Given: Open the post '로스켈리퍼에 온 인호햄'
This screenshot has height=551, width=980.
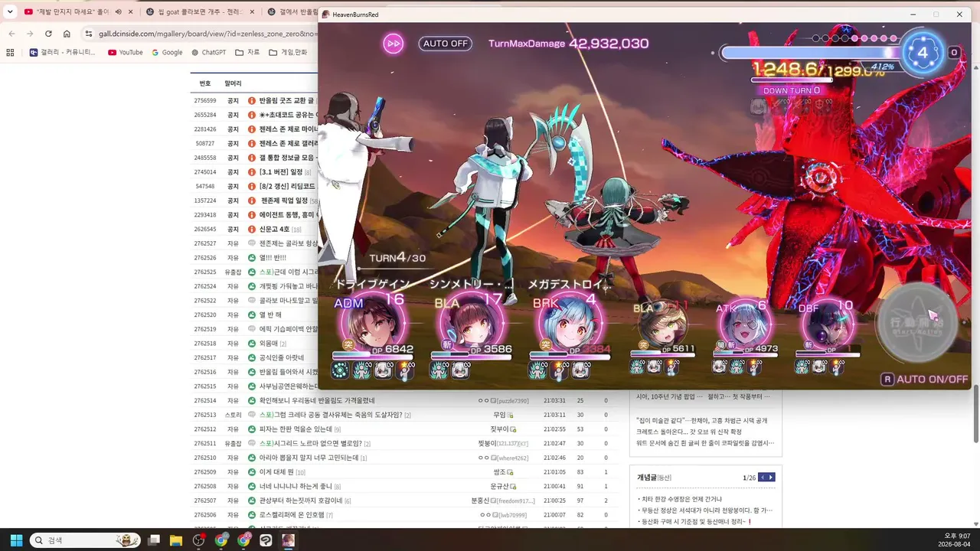Looking at the screenshot, I should click(291, 515).
